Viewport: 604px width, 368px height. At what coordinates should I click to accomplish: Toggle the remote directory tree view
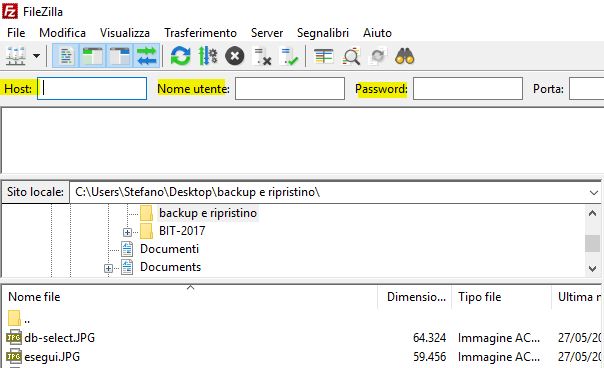(x=119, y=56)
